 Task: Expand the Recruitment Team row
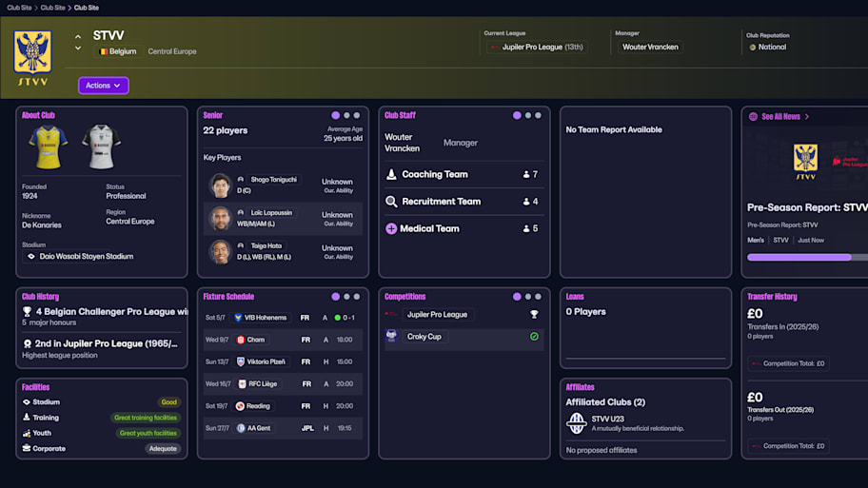(464, 202)
